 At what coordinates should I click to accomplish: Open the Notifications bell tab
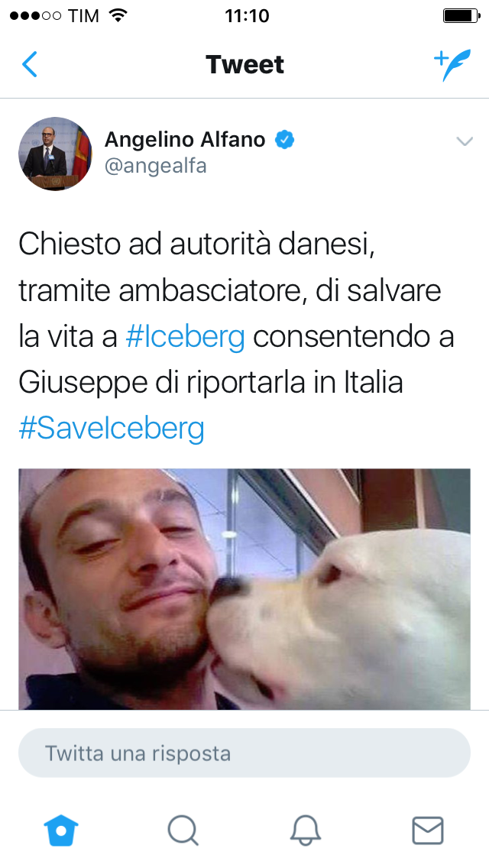coord(306,831)
